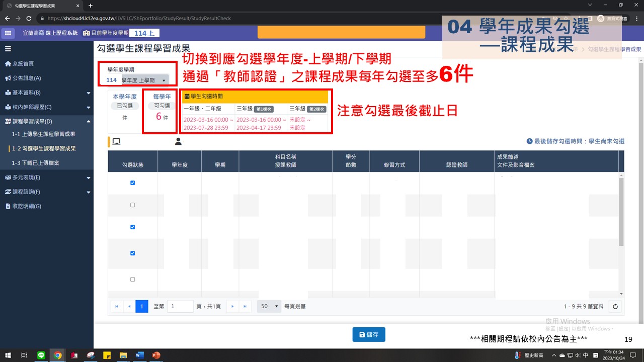This screenshot has height=362, width=644.
Task: Open PowerPoint from the taskbar
Action: point(155,355)
